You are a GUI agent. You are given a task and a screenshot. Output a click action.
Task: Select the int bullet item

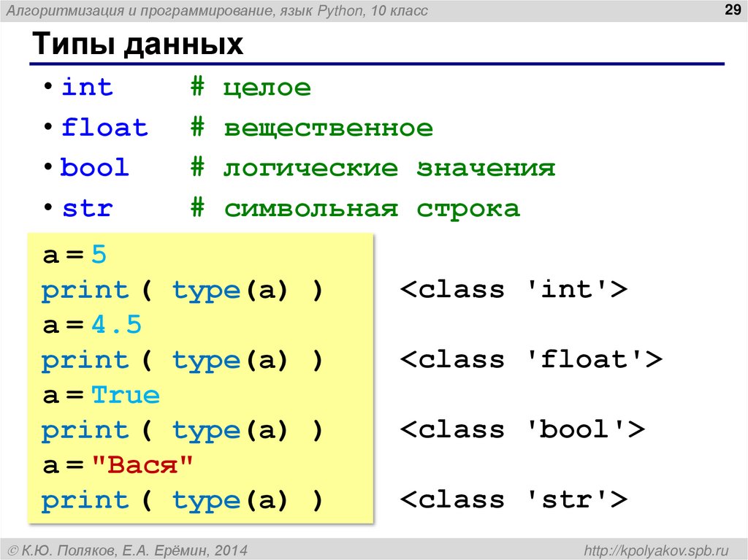pos(88,88)
